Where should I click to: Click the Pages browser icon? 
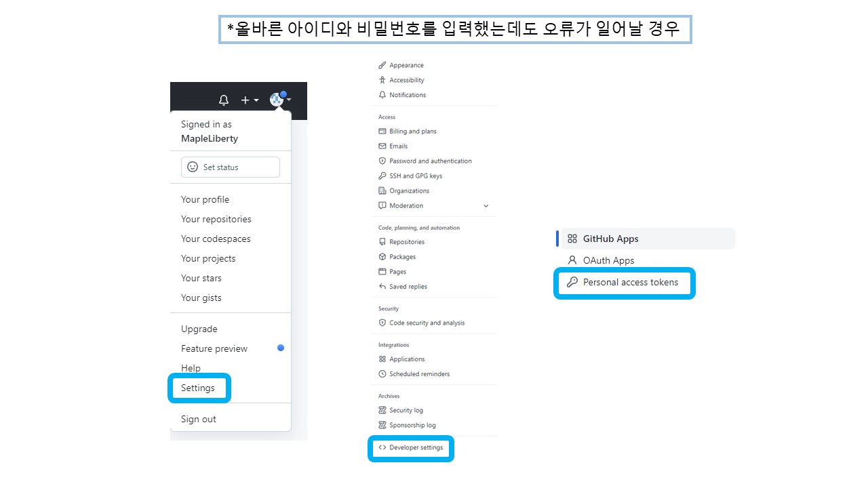(x=382, y=272)
